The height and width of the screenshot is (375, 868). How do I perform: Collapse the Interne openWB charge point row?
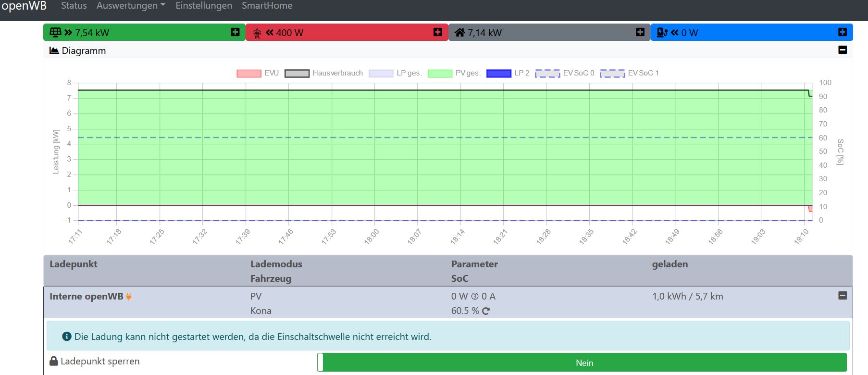(843, 296)
